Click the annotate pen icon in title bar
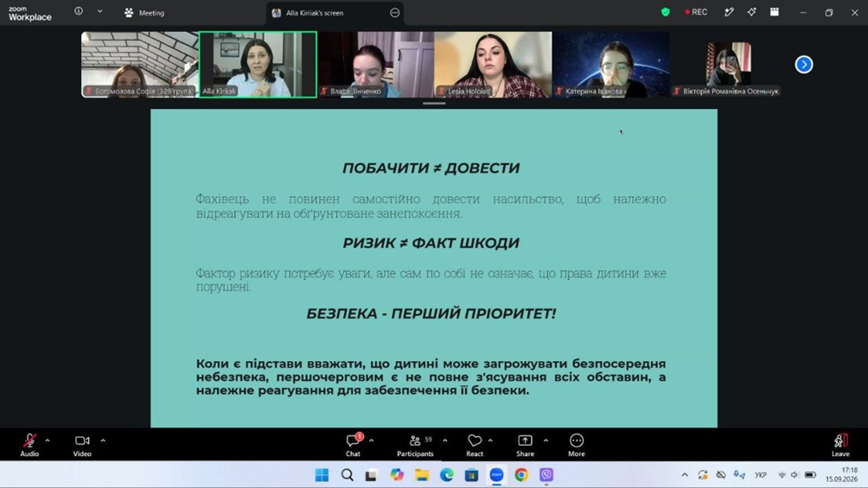 (x=729, y=12)
